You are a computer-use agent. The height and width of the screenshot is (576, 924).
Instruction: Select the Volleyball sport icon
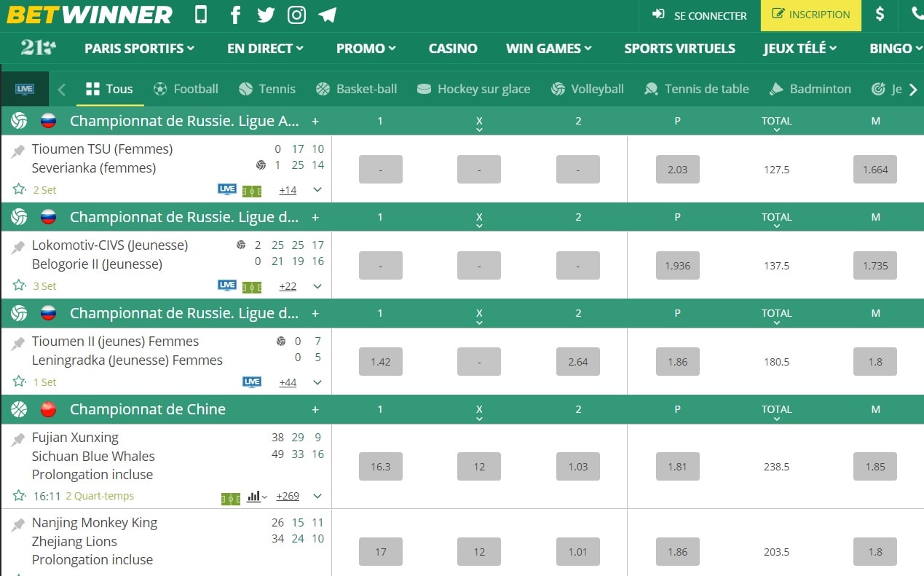(558, 88)
